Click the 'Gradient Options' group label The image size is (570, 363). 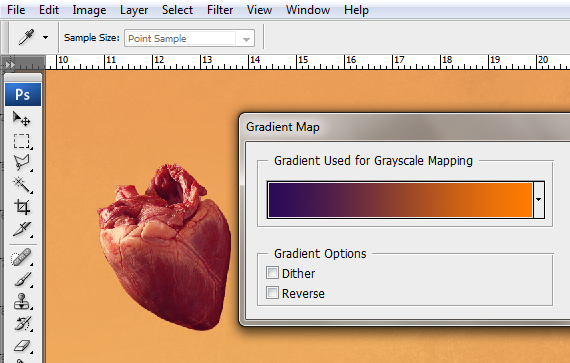(320, 254)
